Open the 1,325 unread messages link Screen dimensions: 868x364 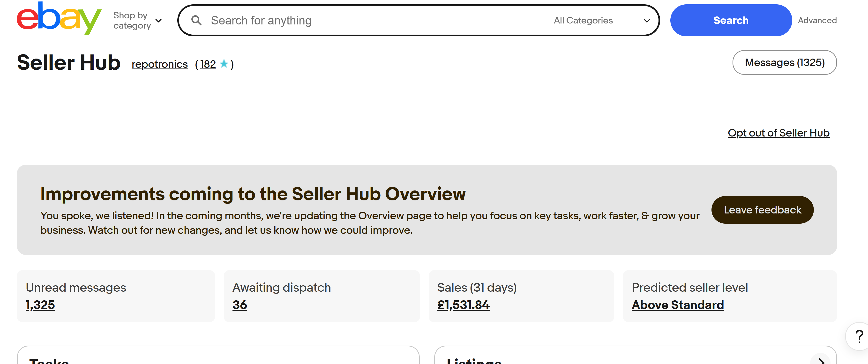[40, 305]
